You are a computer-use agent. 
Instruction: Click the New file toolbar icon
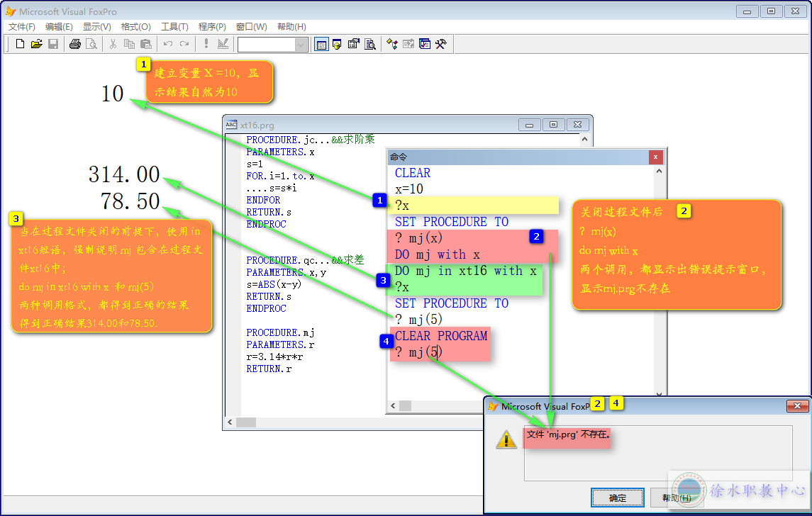(x=20, y=44)
